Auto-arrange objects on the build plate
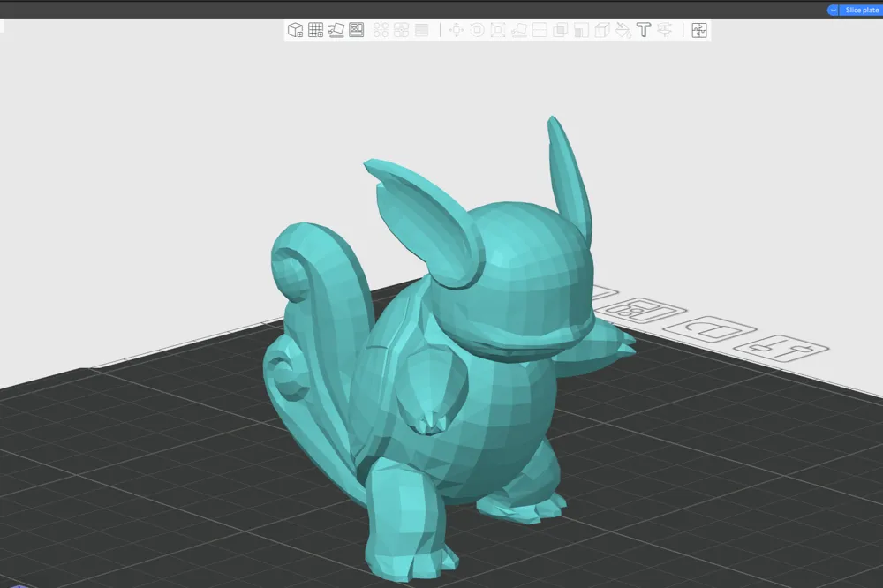883x588 pixels. tap(402, 30)
